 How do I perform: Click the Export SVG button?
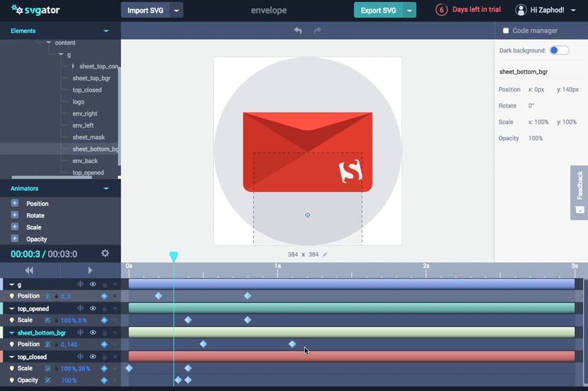[x=379, y=11]
